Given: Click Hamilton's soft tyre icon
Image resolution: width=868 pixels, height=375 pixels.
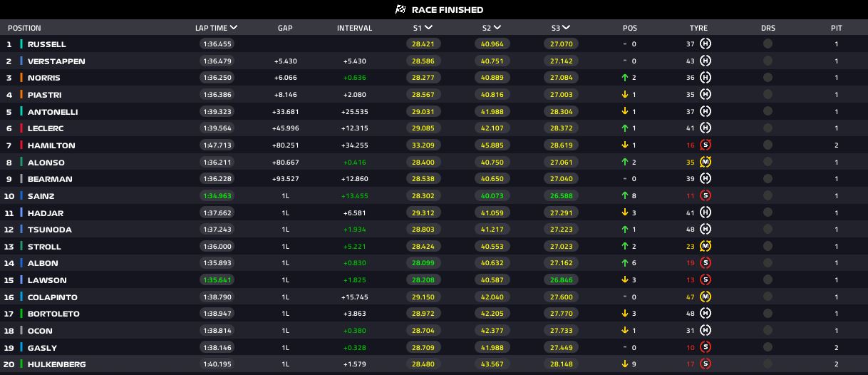Looking at the screenshot, I should (x=706, y=145).
